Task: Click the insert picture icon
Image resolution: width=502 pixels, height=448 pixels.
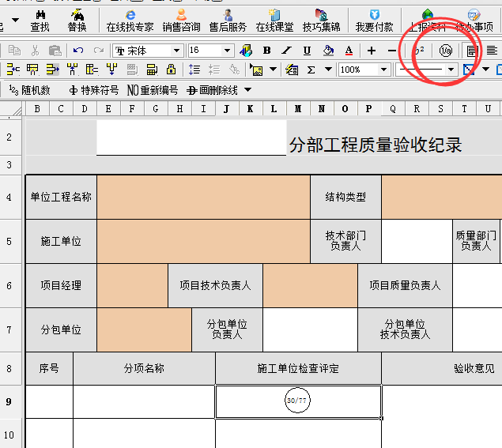Action: click(x=258, y=70)
